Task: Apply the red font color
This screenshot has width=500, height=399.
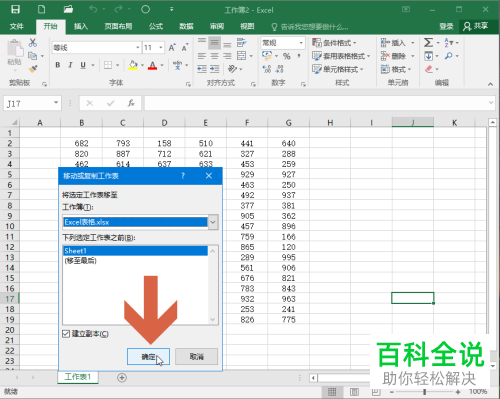Action: 153,65
